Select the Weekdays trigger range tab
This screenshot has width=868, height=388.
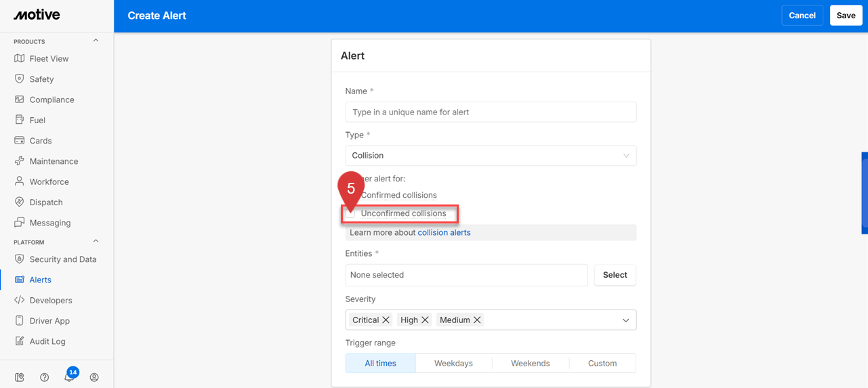click(453, 364)
